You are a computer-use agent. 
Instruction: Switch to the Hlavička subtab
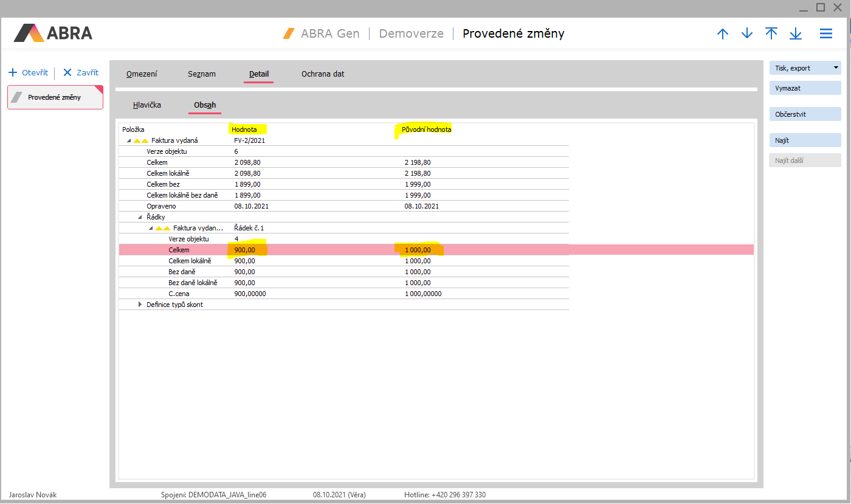[x=147, y=105]
